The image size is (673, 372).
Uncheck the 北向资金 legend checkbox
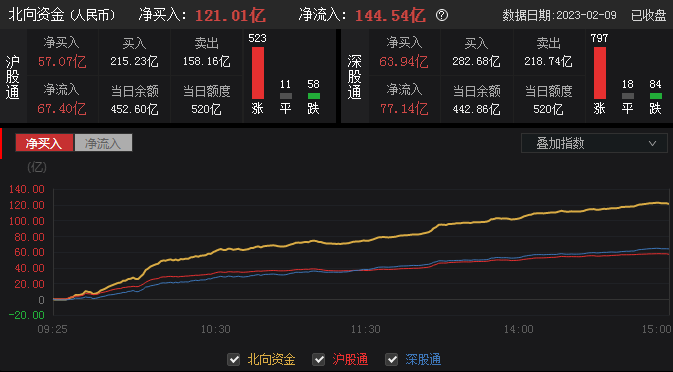[x=233, y=360]
